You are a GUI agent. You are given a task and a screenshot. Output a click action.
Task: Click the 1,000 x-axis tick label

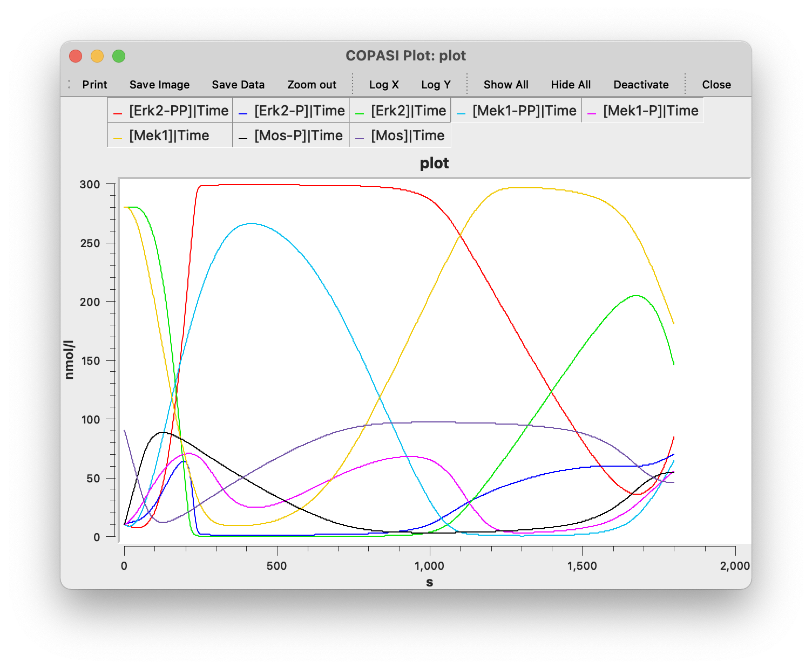(x=430, y=565)
